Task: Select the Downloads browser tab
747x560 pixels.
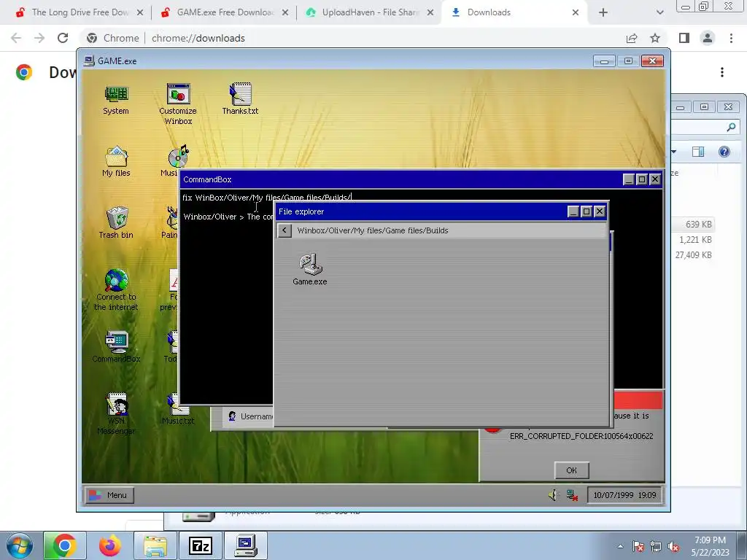Action: pyautogui.click(x=515, y=12)
